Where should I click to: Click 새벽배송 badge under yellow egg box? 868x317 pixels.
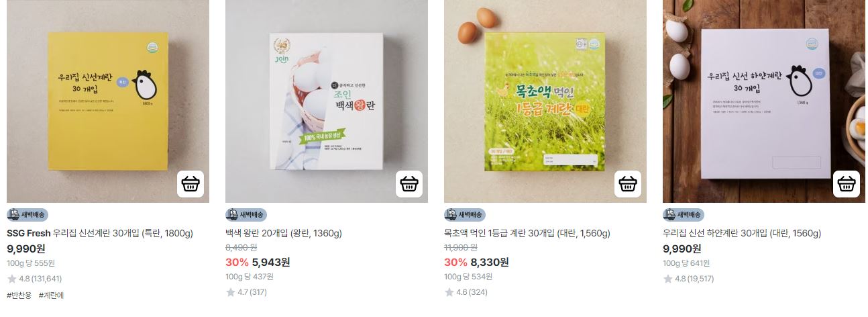point(27,215)
